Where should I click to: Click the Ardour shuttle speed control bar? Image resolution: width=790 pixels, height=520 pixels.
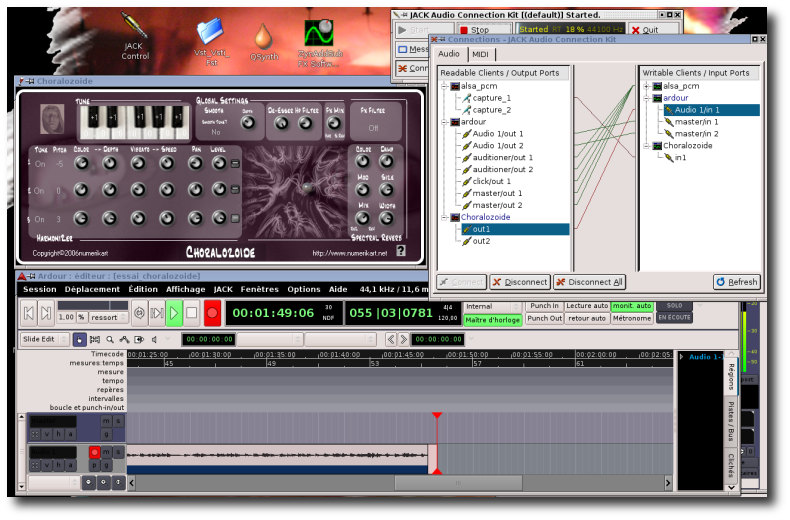coord(93,306)
